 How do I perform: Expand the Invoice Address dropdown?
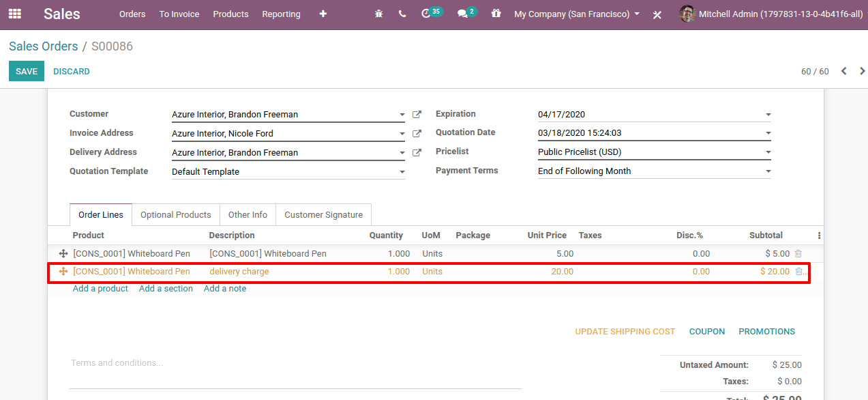pyautogui.click(x=402, y=134)
